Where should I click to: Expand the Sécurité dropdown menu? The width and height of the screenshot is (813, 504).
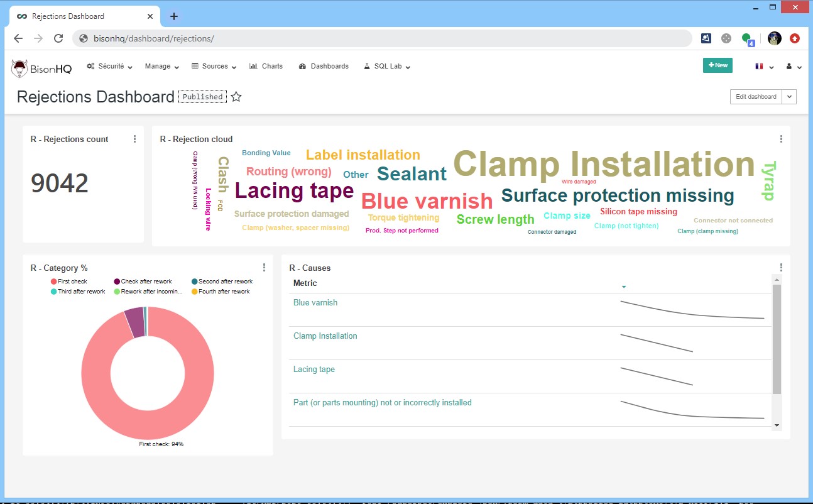(110, 66)
